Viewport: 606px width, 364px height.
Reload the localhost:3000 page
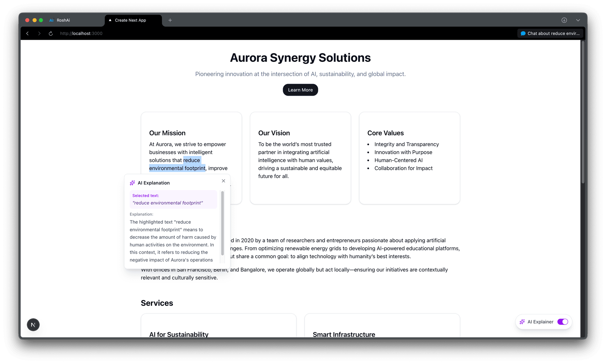pos(50,33)
